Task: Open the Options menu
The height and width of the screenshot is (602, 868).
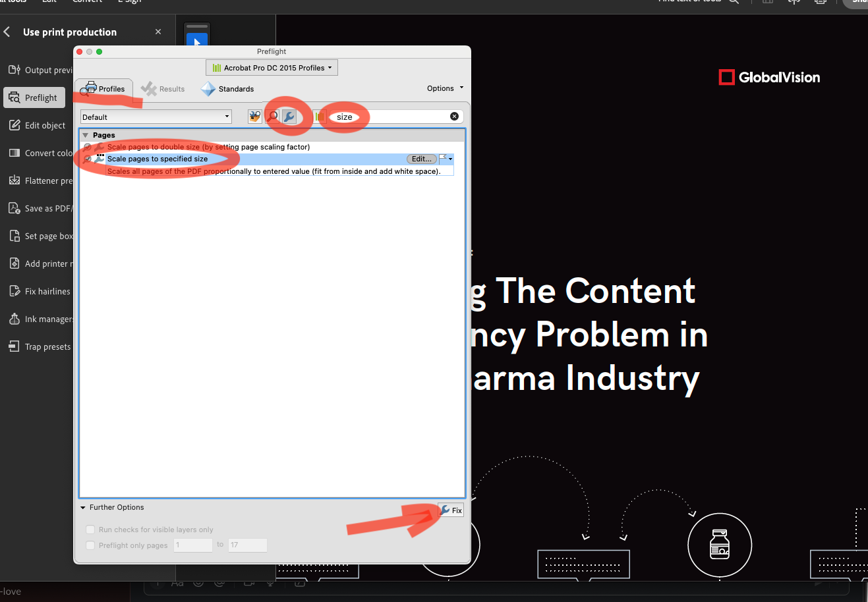Action: click(445, 88)
